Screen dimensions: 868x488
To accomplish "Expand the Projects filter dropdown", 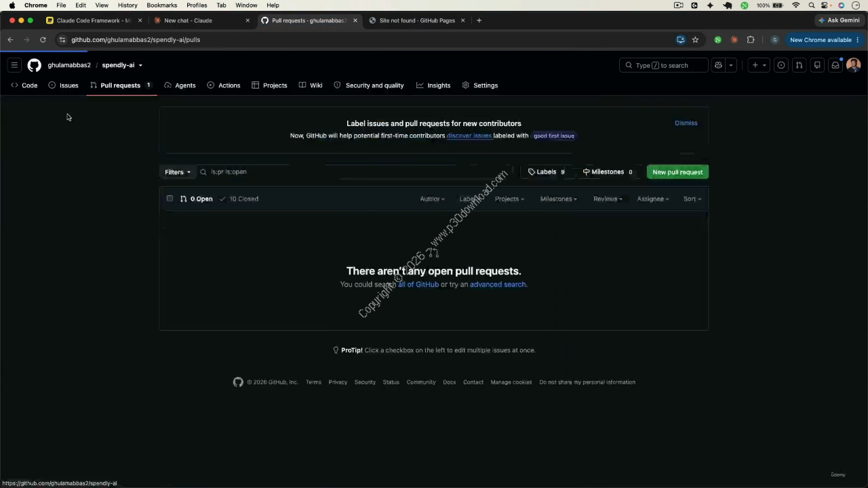I will point(509,199).
